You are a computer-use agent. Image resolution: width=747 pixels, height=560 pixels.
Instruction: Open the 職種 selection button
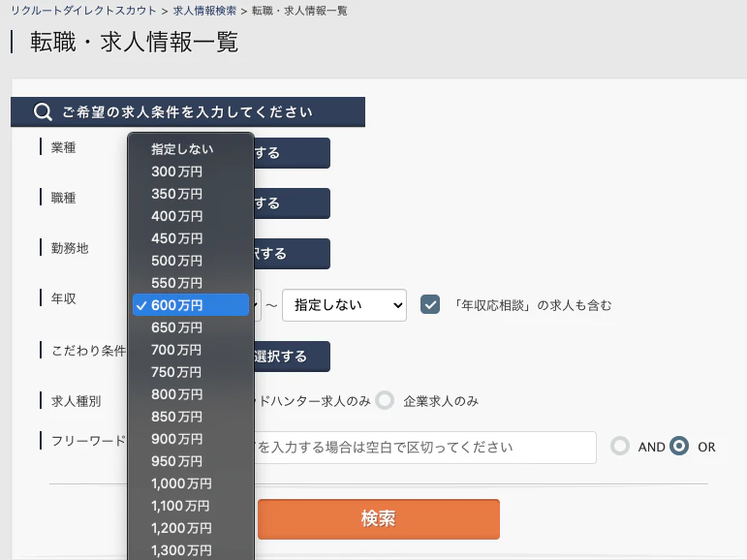(x=292, y=203)
